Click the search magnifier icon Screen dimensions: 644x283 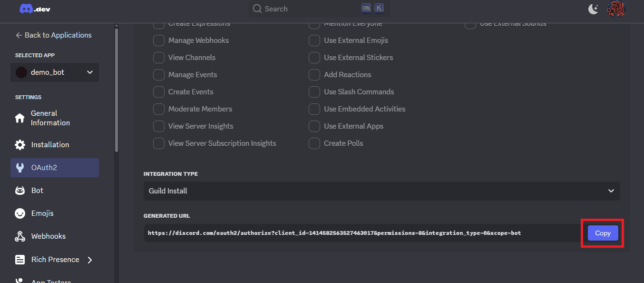pos(257,9)
